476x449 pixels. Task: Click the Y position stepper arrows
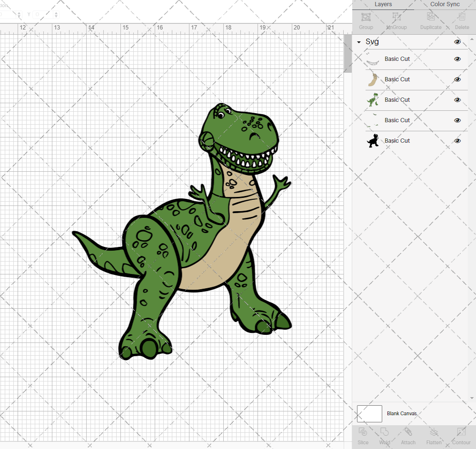coord(56,14)
